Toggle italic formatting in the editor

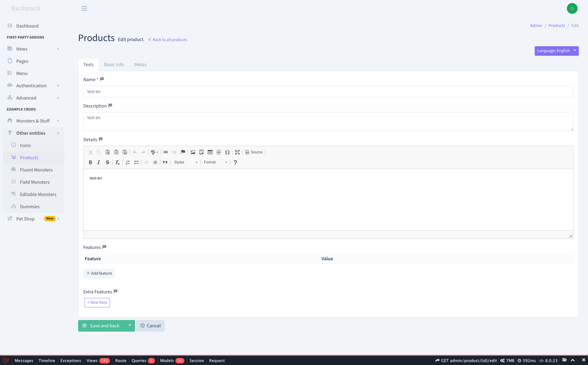pyautogui.click(x=99, y=162)
